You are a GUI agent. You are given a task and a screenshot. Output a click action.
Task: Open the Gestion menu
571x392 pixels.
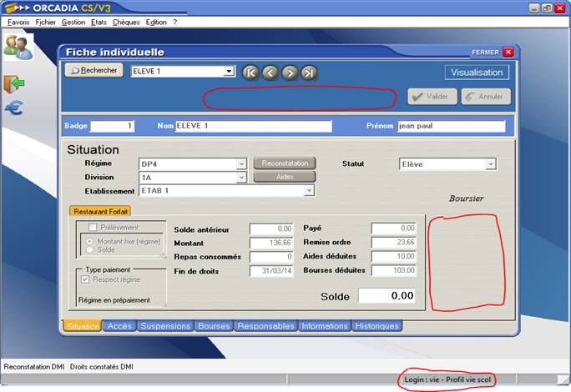point(73,22)
